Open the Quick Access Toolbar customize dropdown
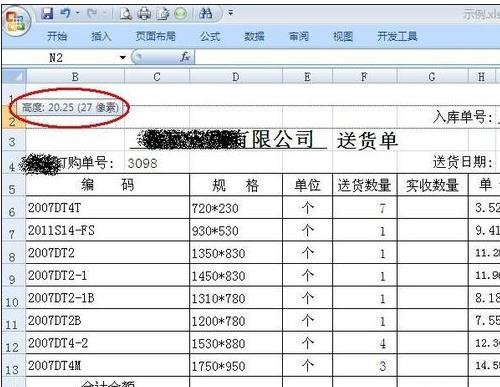This screenshot has width=500, height=387. coord(230,13)
